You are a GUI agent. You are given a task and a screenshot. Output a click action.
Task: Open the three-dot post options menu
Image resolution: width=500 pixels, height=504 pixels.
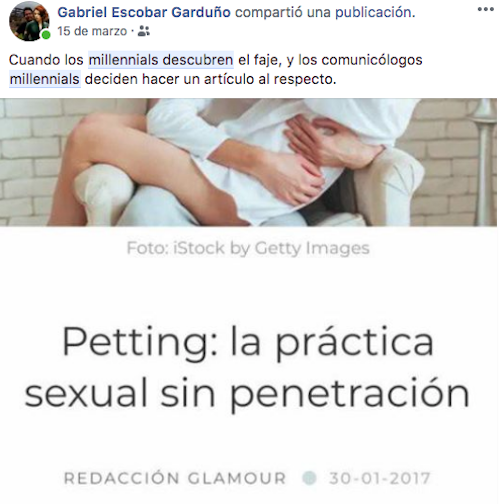pyautogui.click(x=485, y=9)
